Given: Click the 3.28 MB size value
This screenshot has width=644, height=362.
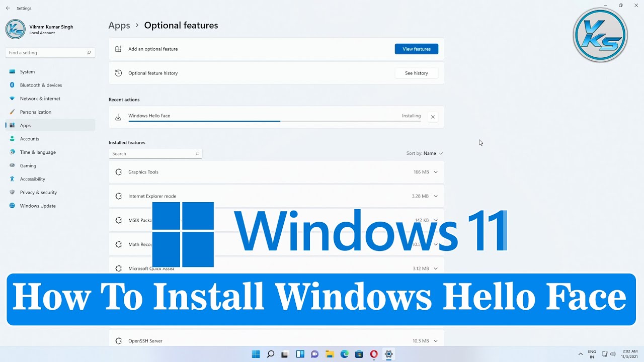Looking at the screenshot, I should [420, 196].
